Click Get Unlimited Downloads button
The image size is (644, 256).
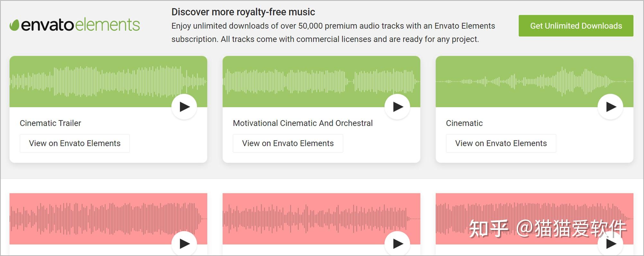coord(576,26)
